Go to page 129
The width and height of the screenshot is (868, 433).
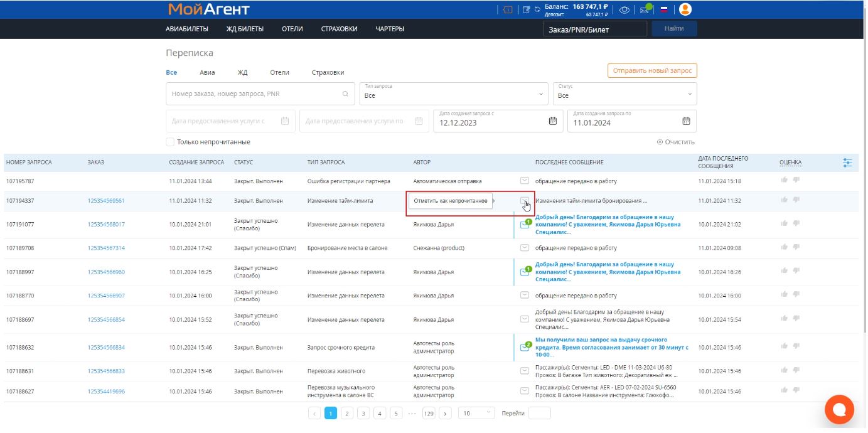429,413
